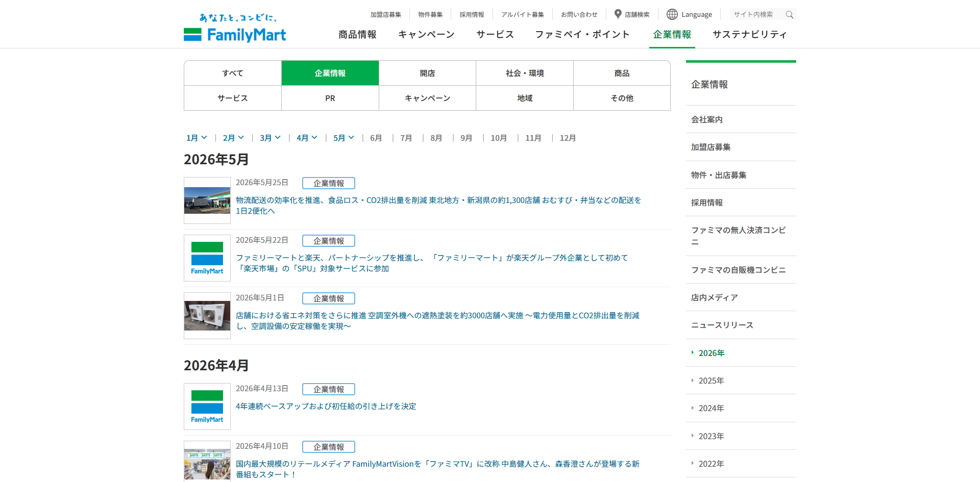This screenshot has height=482, width=980.
Task: Select the キャンペーン category tab in filter grid
Action: click(x=428, y=98)
